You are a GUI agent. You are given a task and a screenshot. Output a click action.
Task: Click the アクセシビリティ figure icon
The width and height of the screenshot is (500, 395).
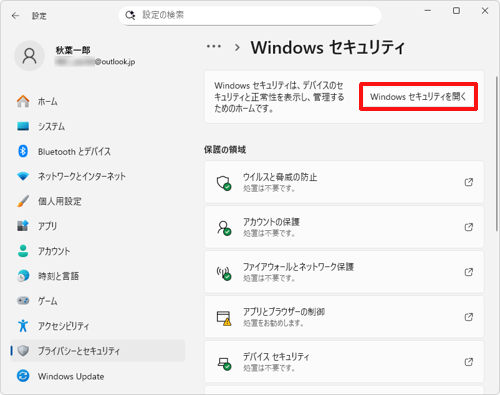[x=23, y=326]
